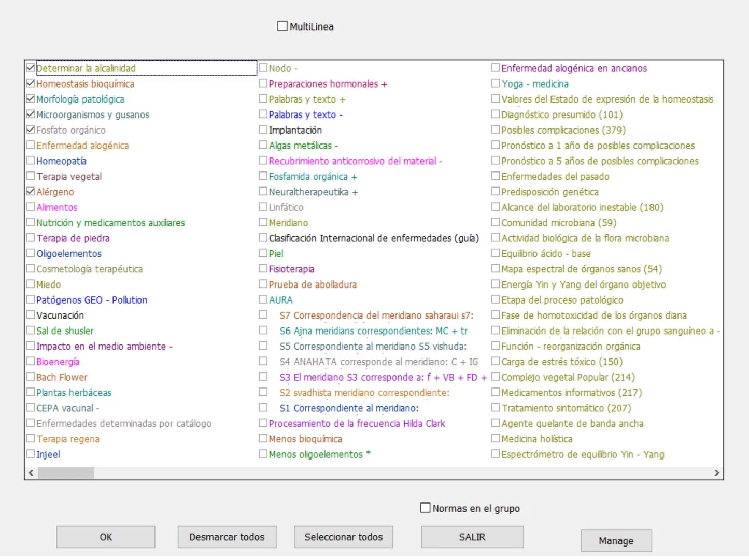Click the right scroll arrow of list
The width and height of the screenshot is (749, 560).
[x=717, y=473]
